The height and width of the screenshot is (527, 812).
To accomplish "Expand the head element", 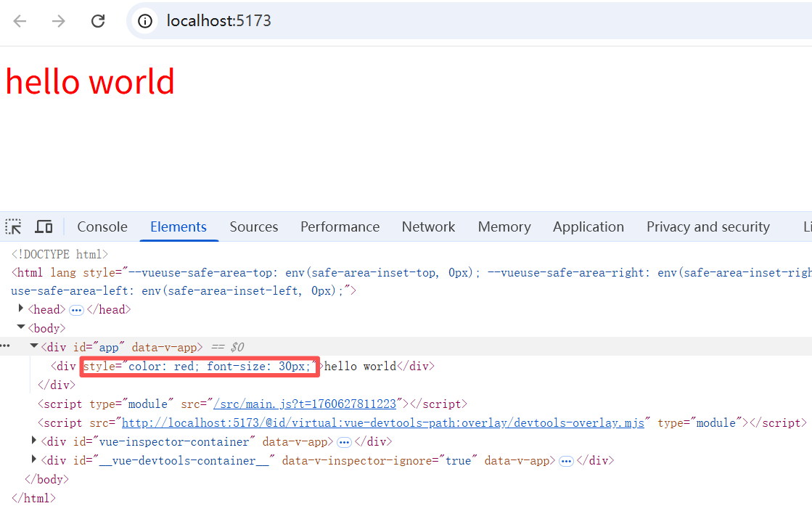I will (x=21, y=309).
